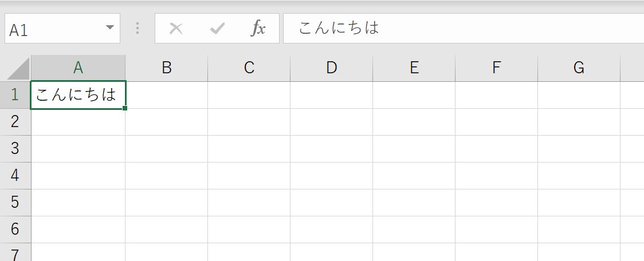Click the formula bar text こんにちは

(339, 28)
